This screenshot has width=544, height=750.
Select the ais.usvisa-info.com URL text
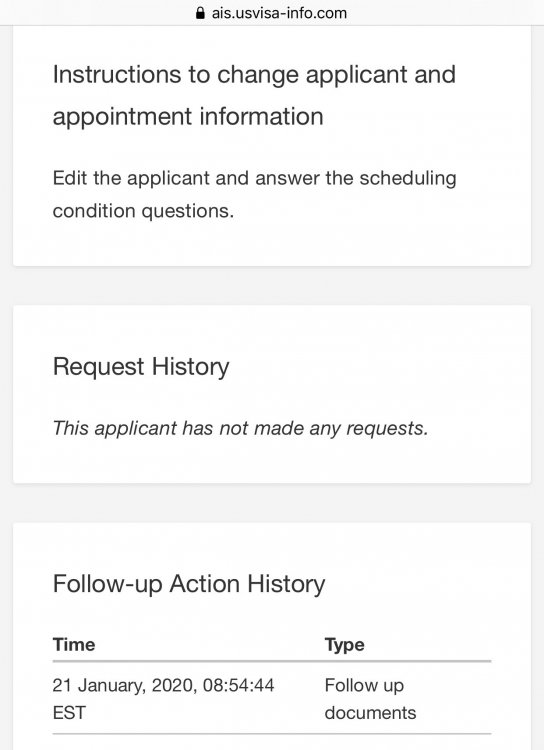tap(279, 13)
